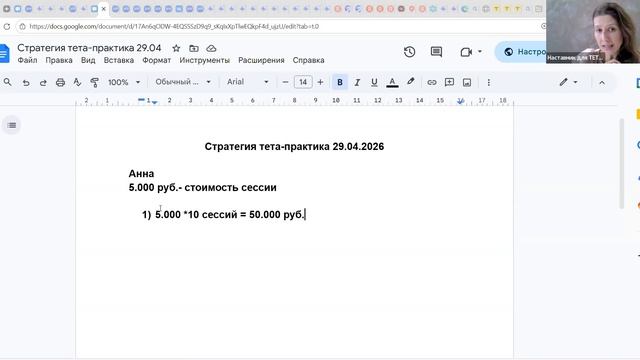Viewport: 640px width, 360px height.
Task: Open the paragraph style dropdown
Action: tap(183, 82)
